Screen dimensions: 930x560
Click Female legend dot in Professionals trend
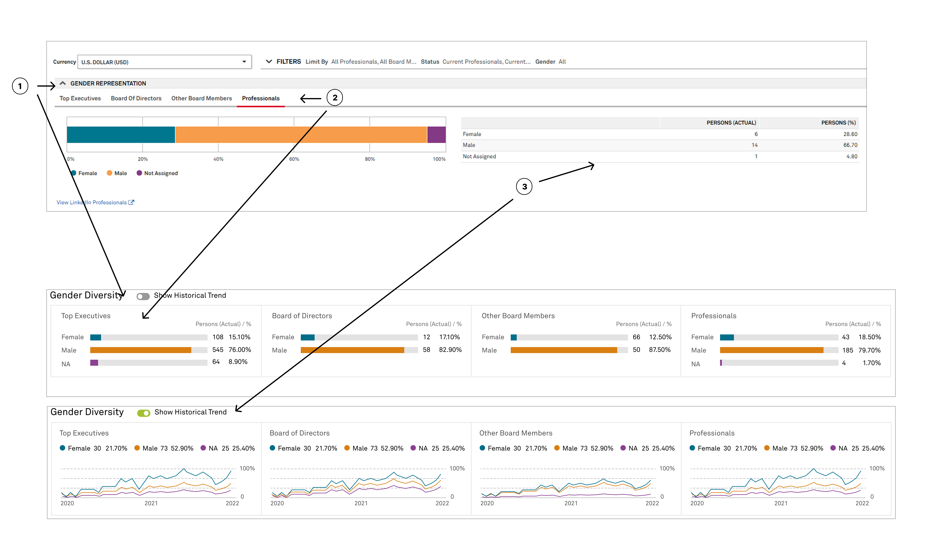692,448
